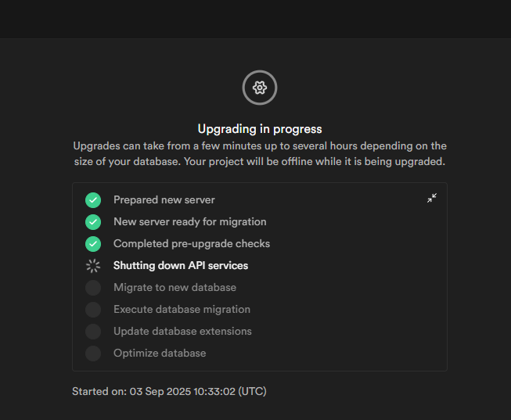
Task: Click the Optimize database step label
Action: click(160, 354)
